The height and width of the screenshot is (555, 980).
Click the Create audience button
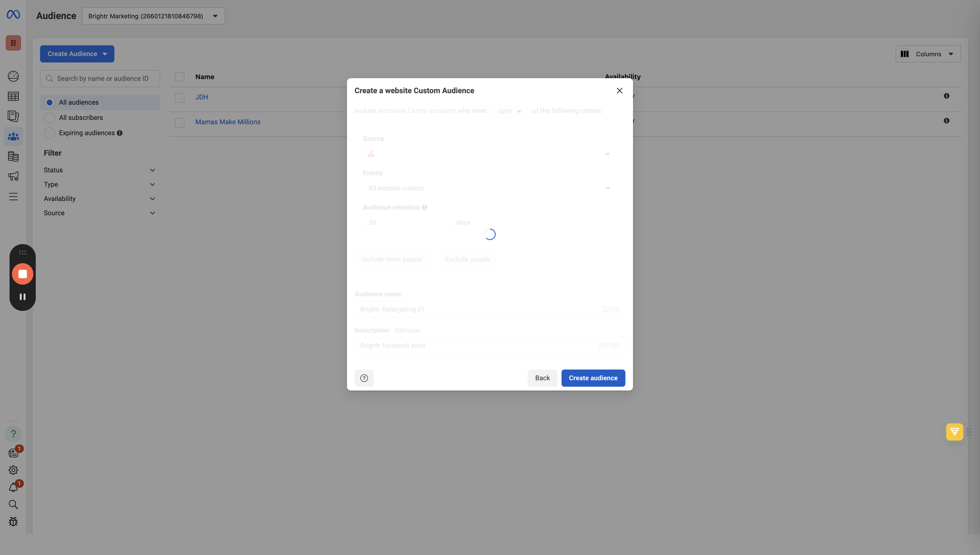click(x=593, y=378)
